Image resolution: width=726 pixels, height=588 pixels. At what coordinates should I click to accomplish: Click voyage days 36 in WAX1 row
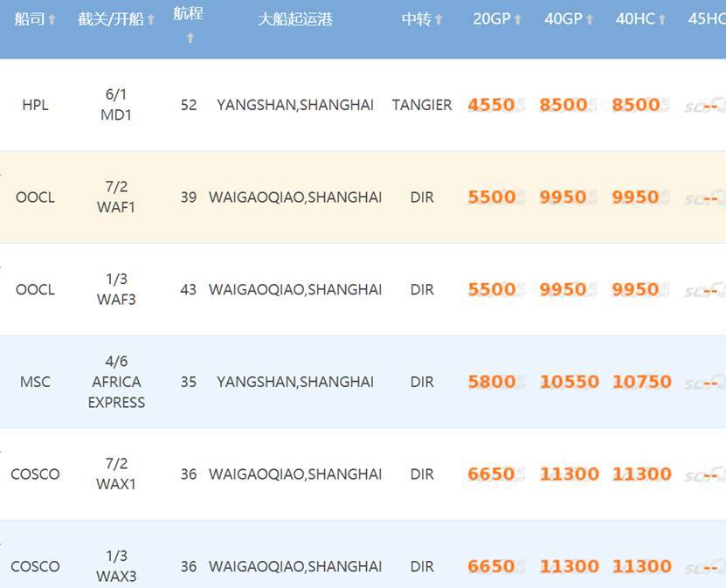click(x=189, y=474)
